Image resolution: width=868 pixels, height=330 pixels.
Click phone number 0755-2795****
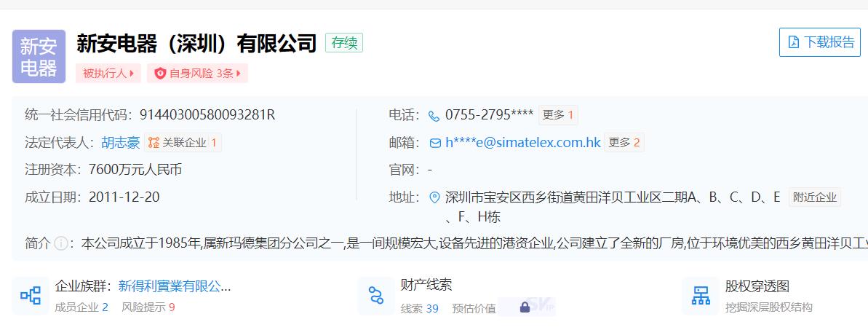pyautogui.click(x=490, y=115)
